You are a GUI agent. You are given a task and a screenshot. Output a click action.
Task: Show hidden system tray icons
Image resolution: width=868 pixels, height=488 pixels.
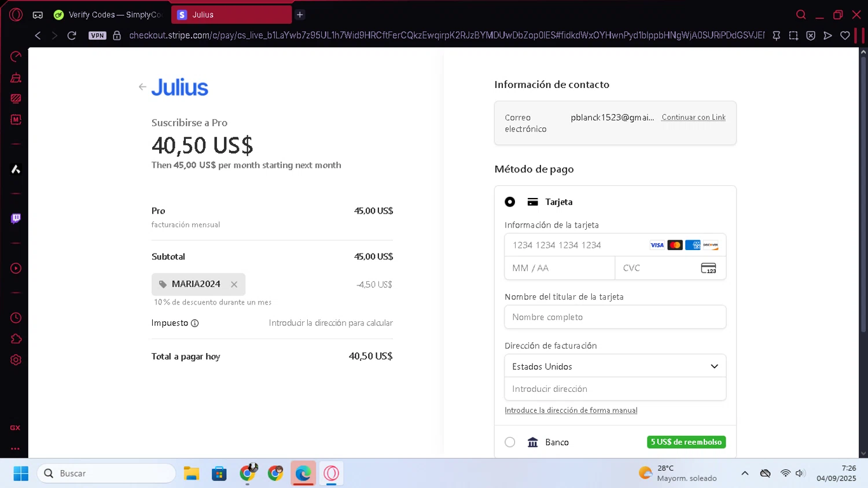pos(745,474)
